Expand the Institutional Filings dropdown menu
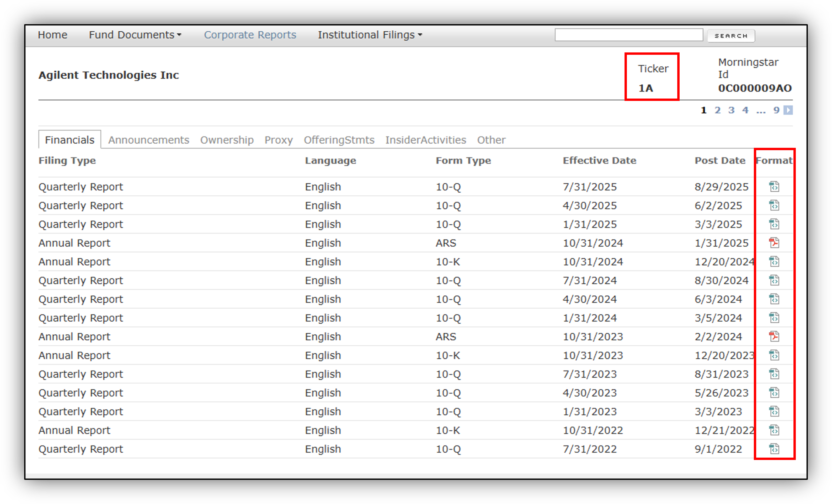This screenshot has height=504, width=832. pyautogui.click(x=370, y=35)
